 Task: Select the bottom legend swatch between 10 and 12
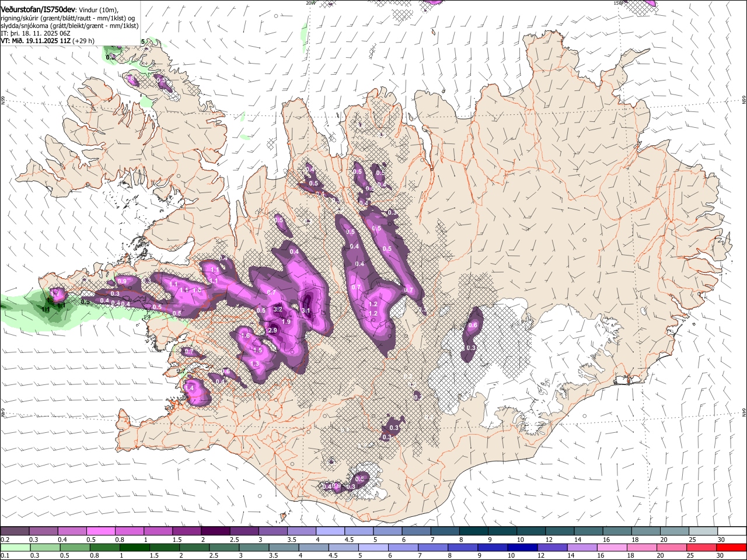click(x=521, y=547)
